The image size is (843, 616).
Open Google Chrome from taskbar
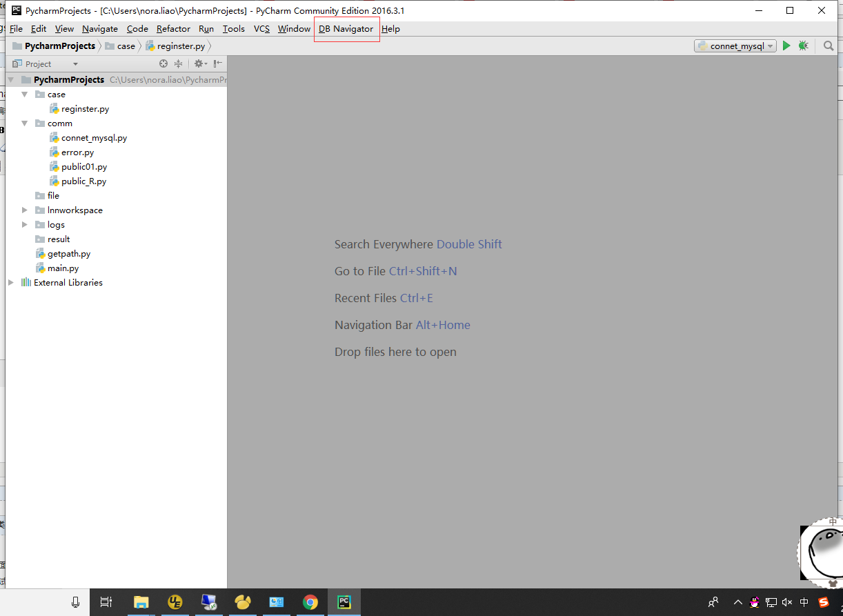(x=310, y=602)
